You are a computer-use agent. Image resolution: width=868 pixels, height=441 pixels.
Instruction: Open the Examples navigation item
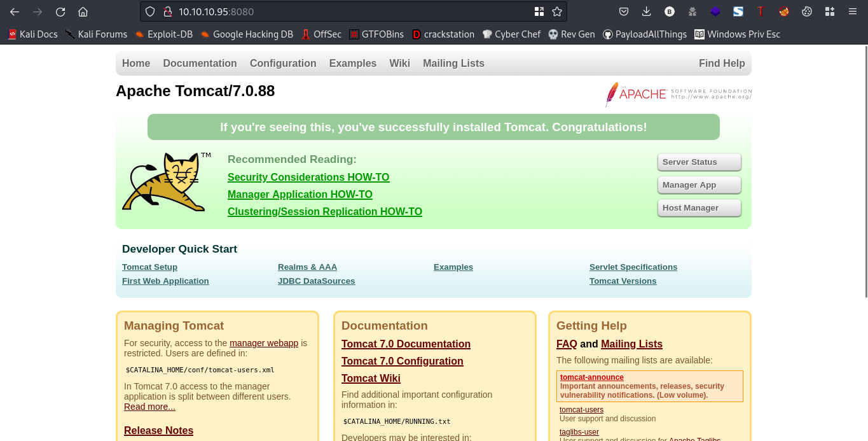click(x=353, y=63)
